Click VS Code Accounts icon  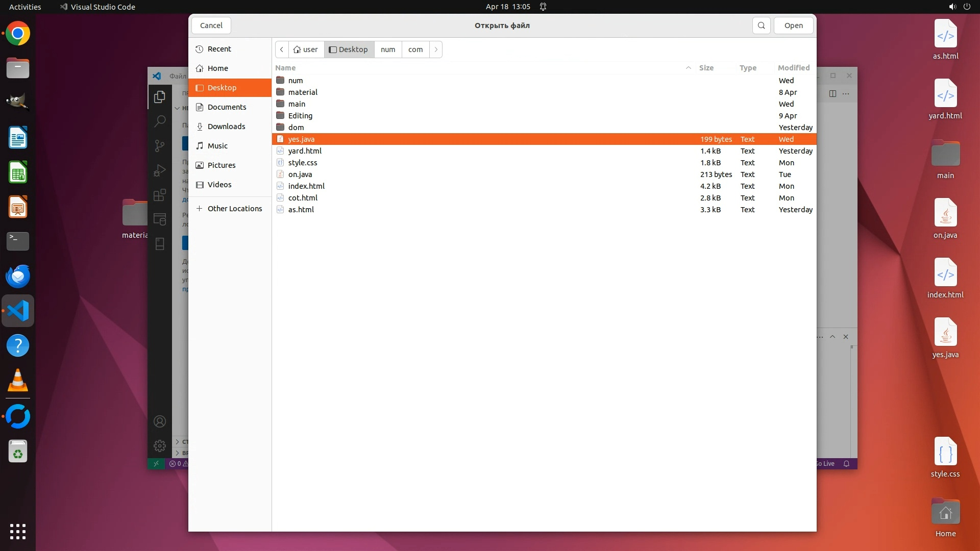(x=160, y=421)
